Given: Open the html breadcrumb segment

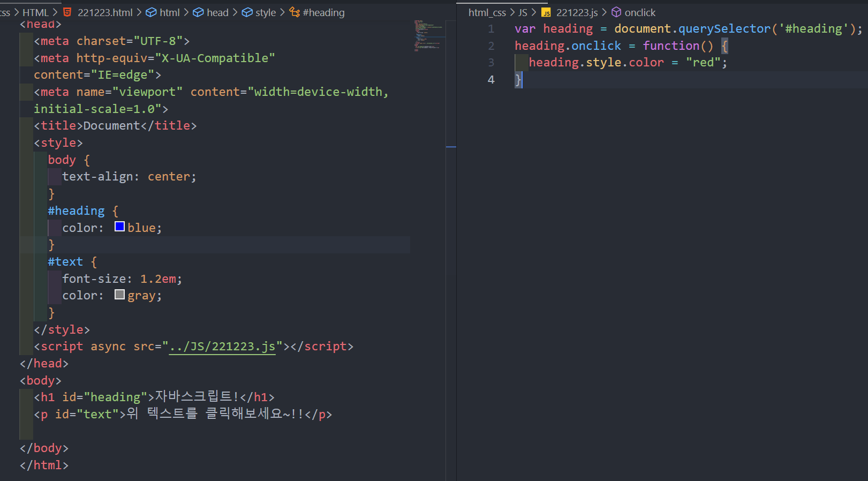Looking at the screenshot, I should click(x=170, y=12).
